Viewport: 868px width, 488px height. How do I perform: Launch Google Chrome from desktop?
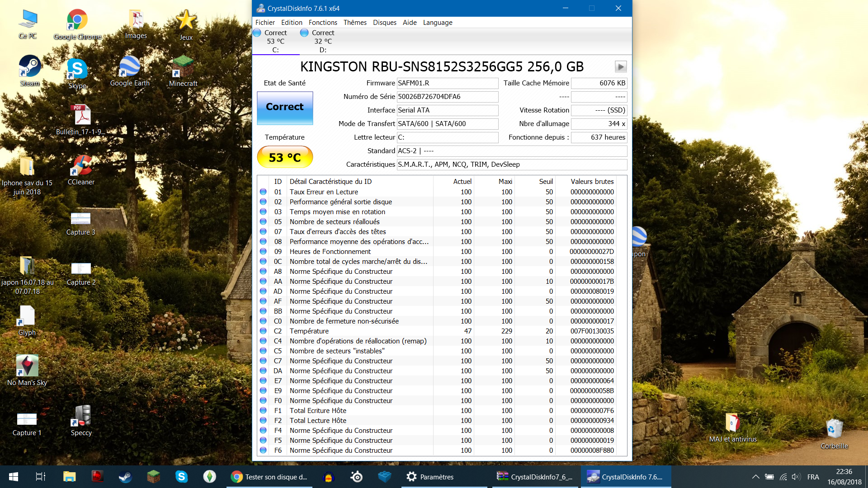pos(77,24)
